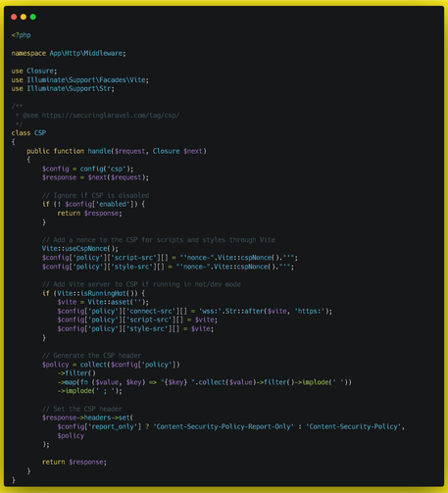Image resolution: width=448 pixels, height=493 pixels.
Task: Click the yellow minimize window dot
Action: (24, 17)
